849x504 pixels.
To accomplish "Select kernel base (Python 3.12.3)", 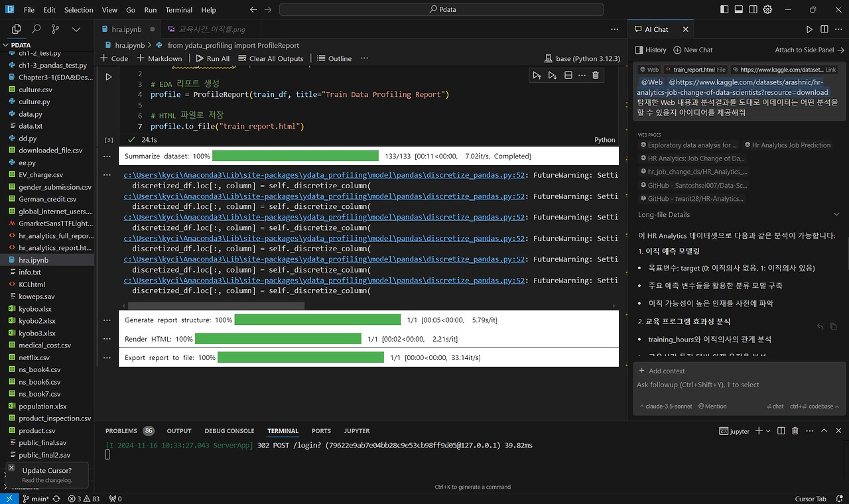I will tap(582, 58).
